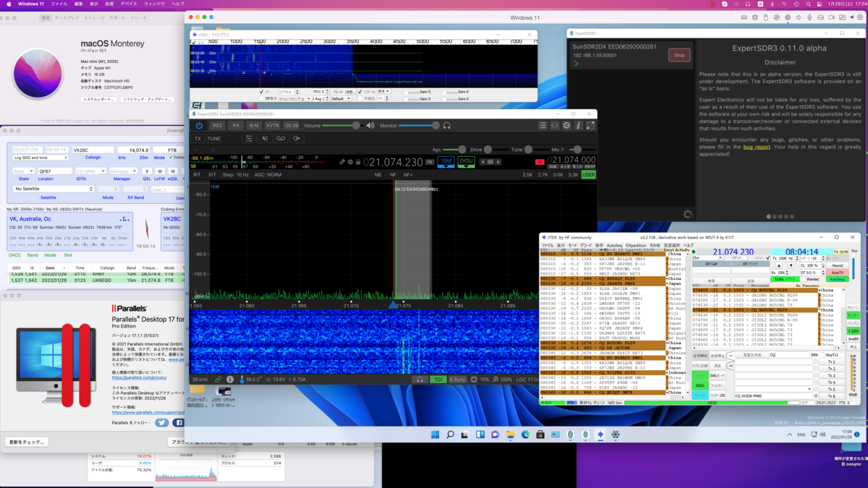Toggle NB noise blanker in ExpertSDR3

pyautogui.click(x=378, y=175)
